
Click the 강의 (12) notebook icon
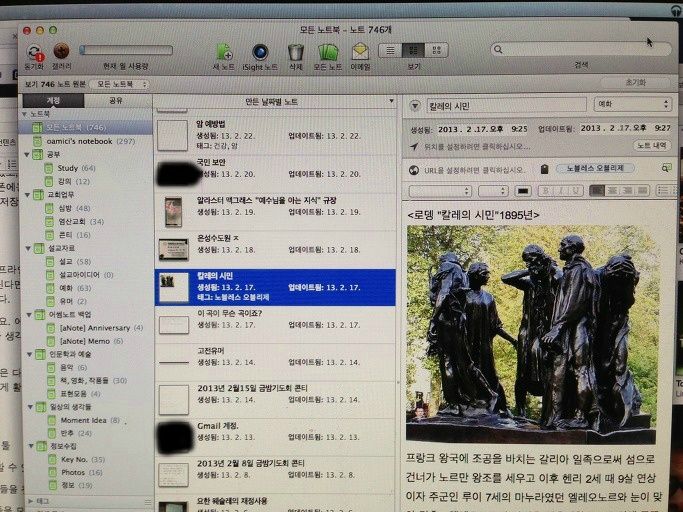point(49,181)
